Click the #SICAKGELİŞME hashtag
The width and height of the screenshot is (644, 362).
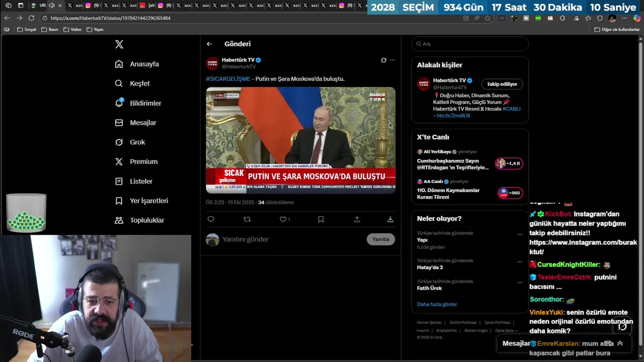(x=228, y=79)
